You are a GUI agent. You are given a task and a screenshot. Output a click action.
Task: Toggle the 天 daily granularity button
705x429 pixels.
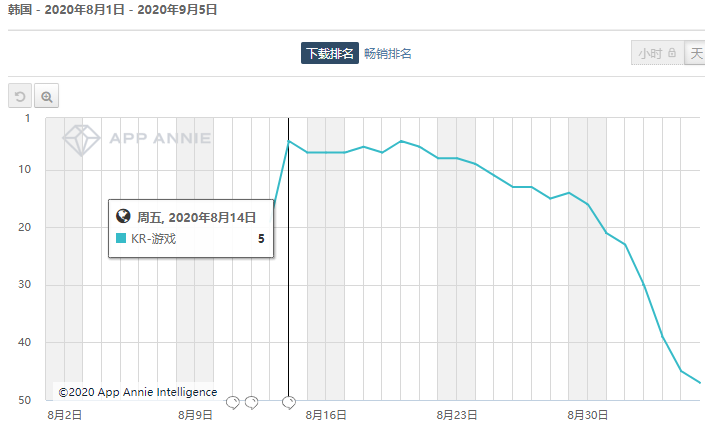tap(695, 54)
